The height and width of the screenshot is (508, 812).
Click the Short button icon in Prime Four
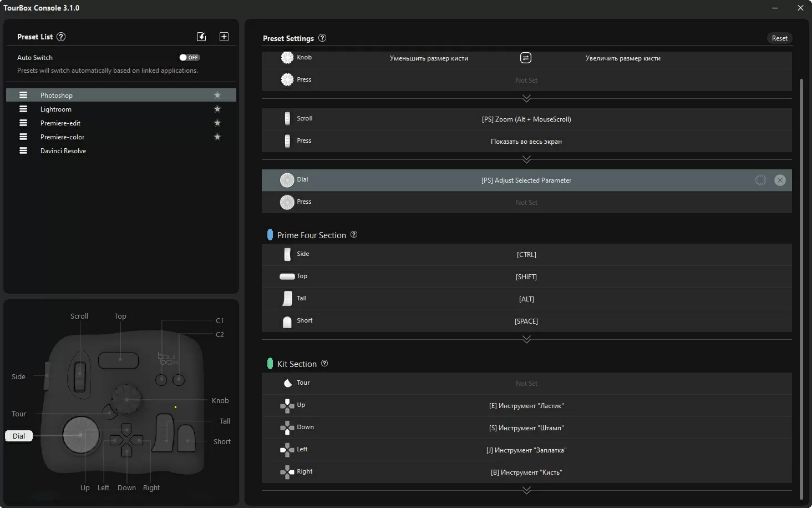(287, 321)
